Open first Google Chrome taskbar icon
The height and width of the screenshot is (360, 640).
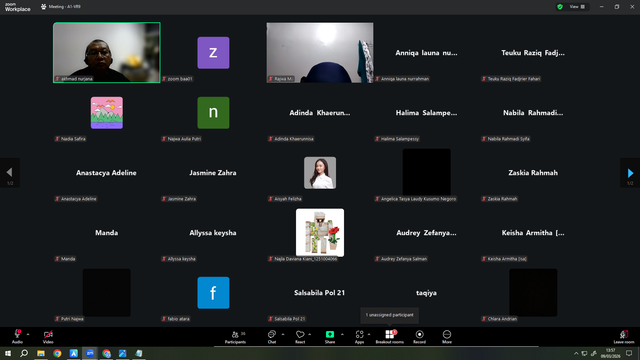pos(57,353)
